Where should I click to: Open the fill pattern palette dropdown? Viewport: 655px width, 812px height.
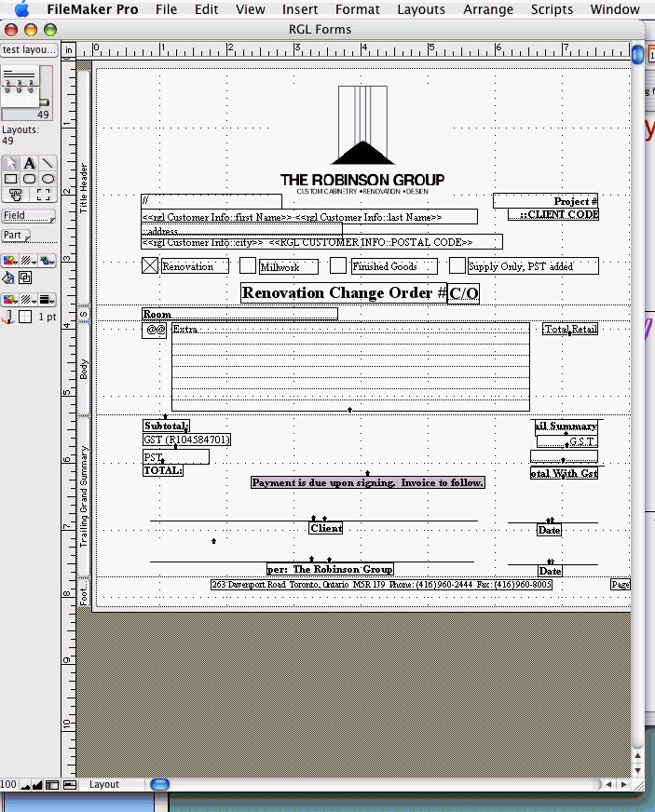28,261
